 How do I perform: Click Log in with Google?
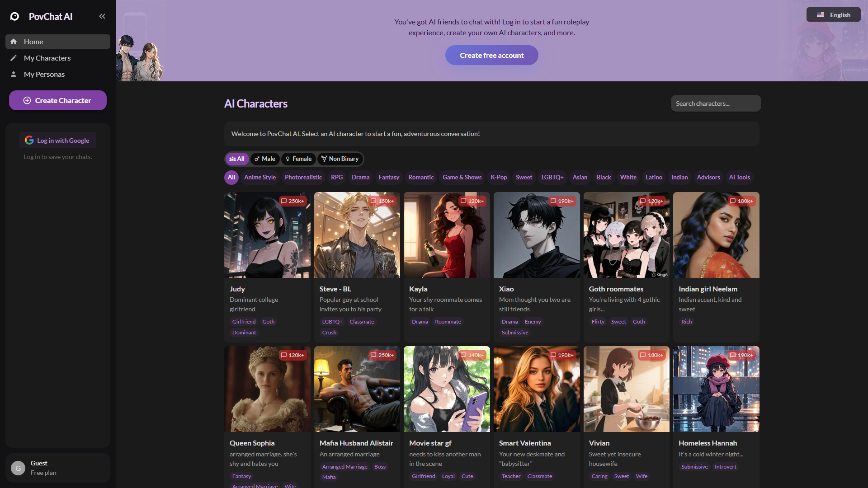(x=58, y=141)
